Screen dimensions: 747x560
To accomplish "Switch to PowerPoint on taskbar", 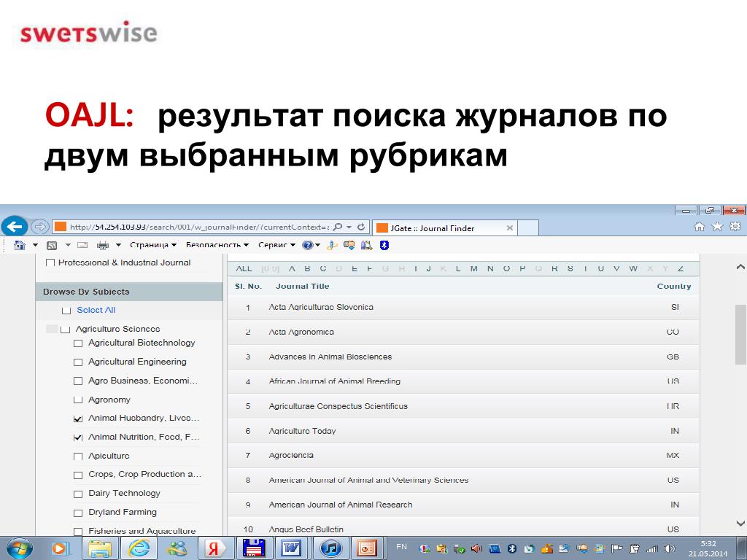I will 368,548.
